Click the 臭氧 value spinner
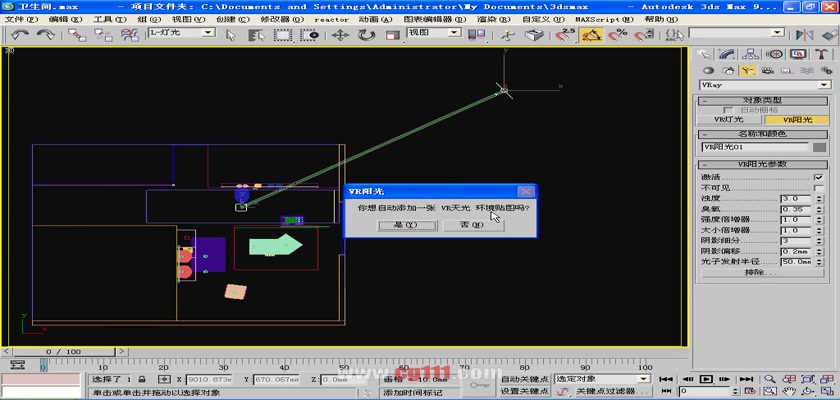The image size is (840, 400). pos(819,209)
